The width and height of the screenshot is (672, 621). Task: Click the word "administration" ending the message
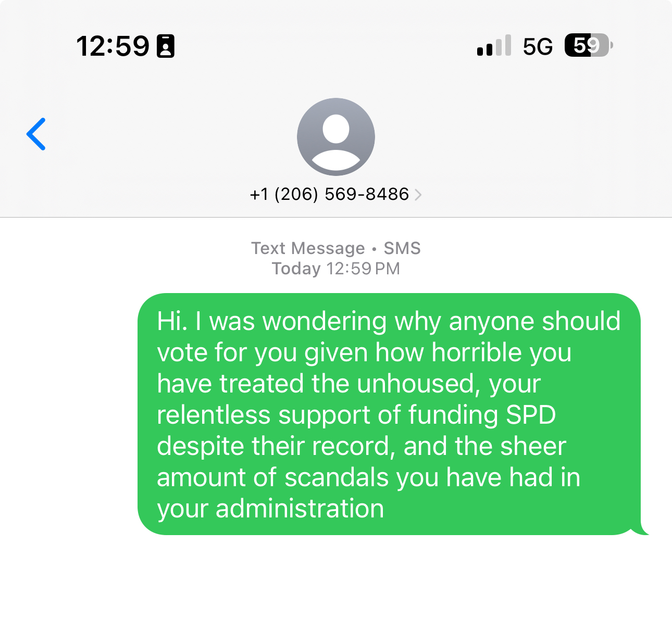tap(300, 509)
